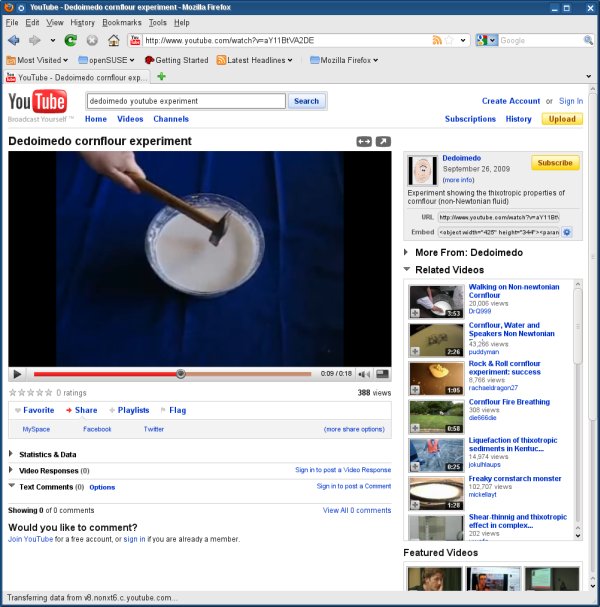This screenshot has height=607, width=600.
Task: Add Freaky cornstarch monster to queue plus
Action: [415, 504]
